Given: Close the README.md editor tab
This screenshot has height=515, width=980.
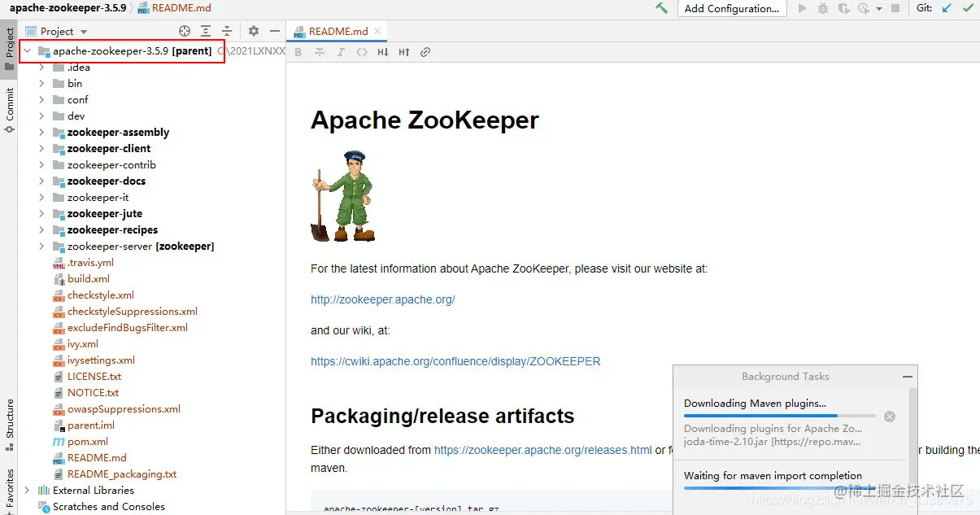Looking at the screenshot, I should [377, 31].
